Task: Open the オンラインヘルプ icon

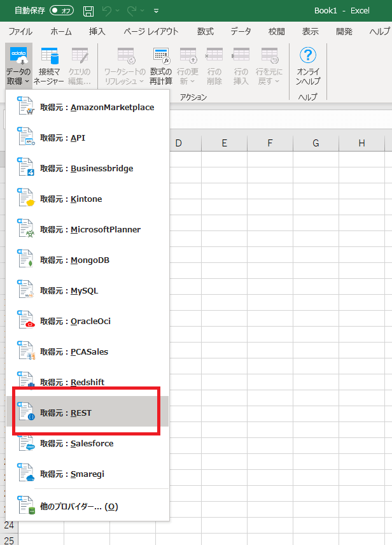Action: (x=308, y=66)
